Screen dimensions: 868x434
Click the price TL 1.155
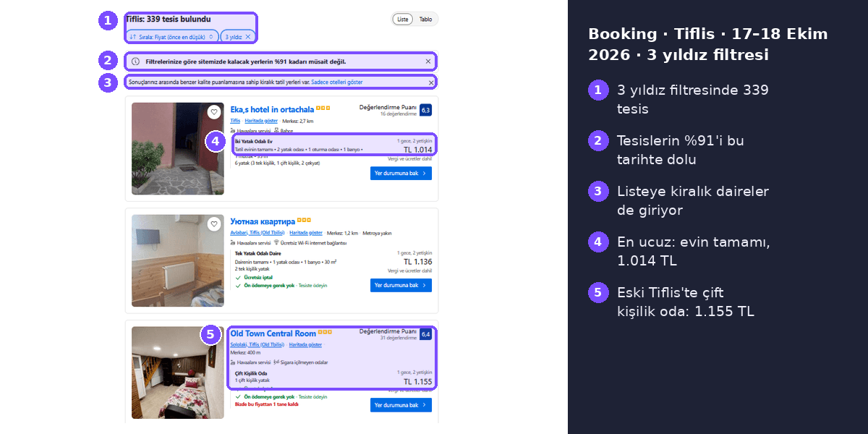[x=417, y=381]
